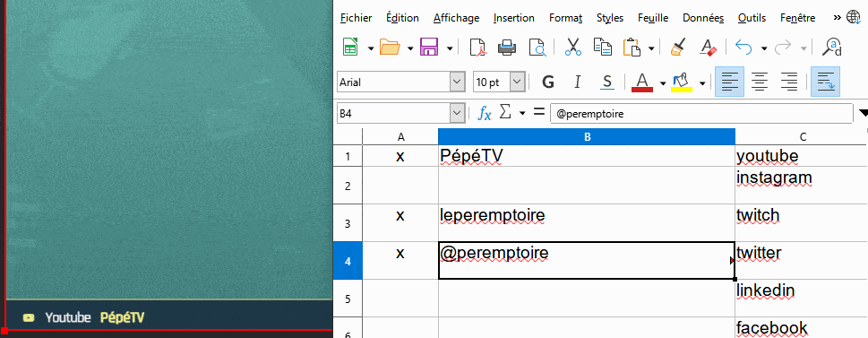The height and width of the screenshot is (338, 868).
Task: Click the Sum sigma icon
Action: tap(505, 112)
